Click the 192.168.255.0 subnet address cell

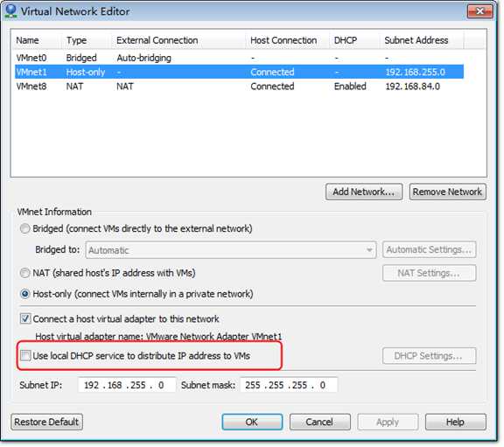click(x=415, y=72)
